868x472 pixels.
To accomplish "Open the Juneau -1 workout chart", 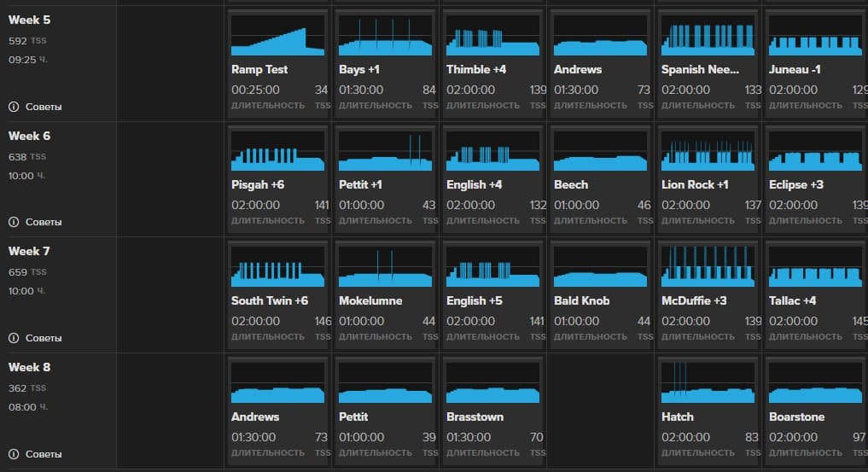I will [x=815, y=35].
